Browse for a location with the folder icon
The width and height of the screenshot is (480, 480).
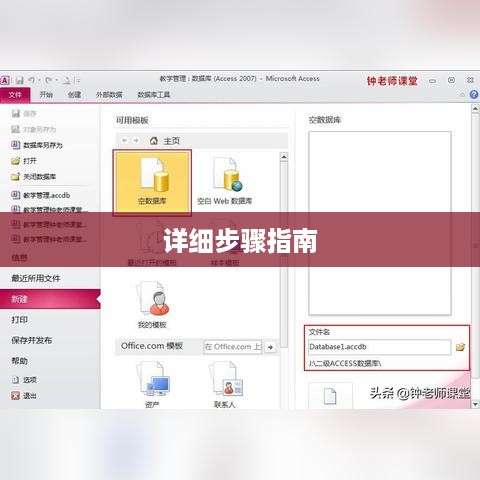click(461, 347)
